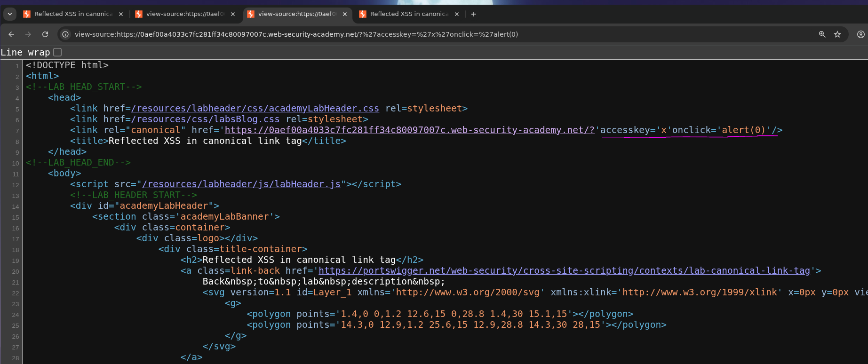
Task: Click the first polygon points value
Action: (454, 314)
